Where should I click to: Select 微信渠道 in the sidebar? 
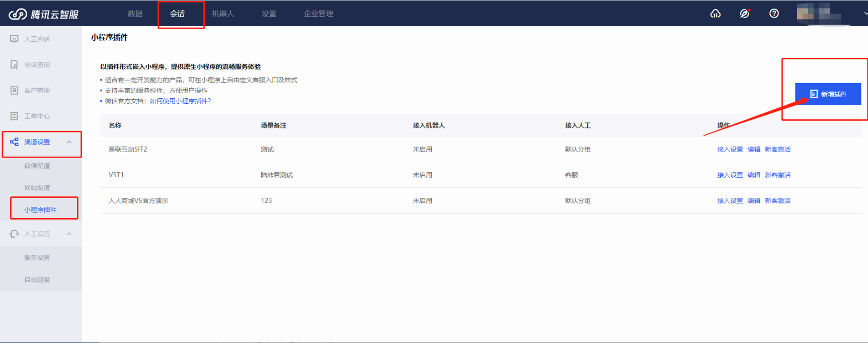(37, 166)
